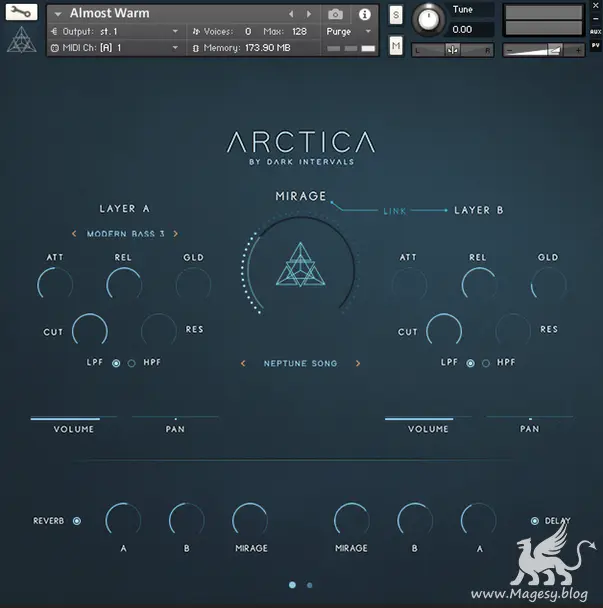603x608 pixels.
Task: Open the Almost Warm instrument menu arrow
Action: 58,14
